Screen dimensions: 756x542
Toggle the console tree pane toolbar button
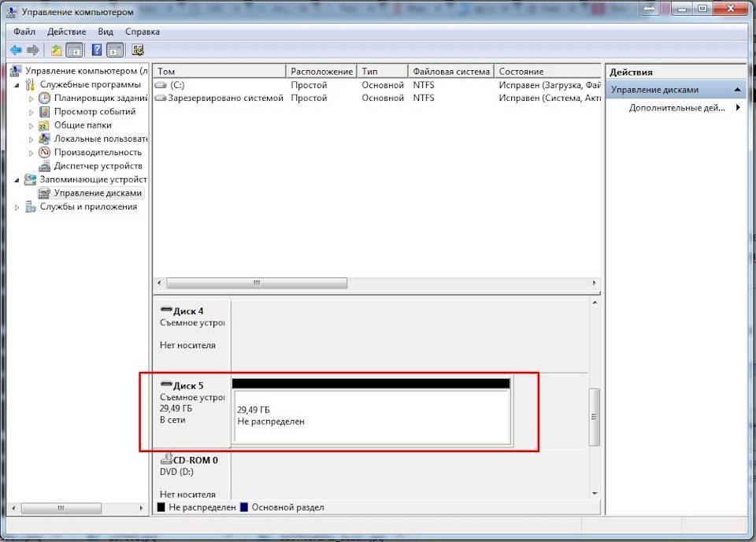pos(75,50)
